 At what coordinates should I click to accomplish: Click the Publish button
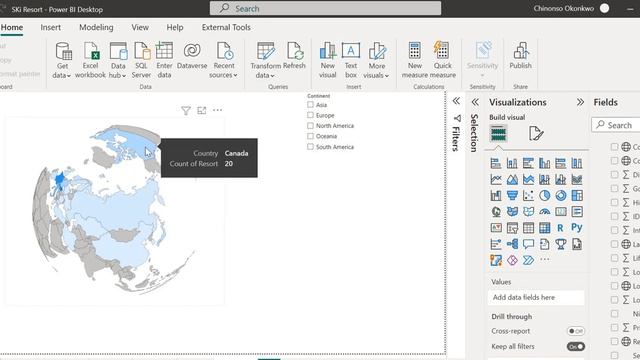click(520, 56)
